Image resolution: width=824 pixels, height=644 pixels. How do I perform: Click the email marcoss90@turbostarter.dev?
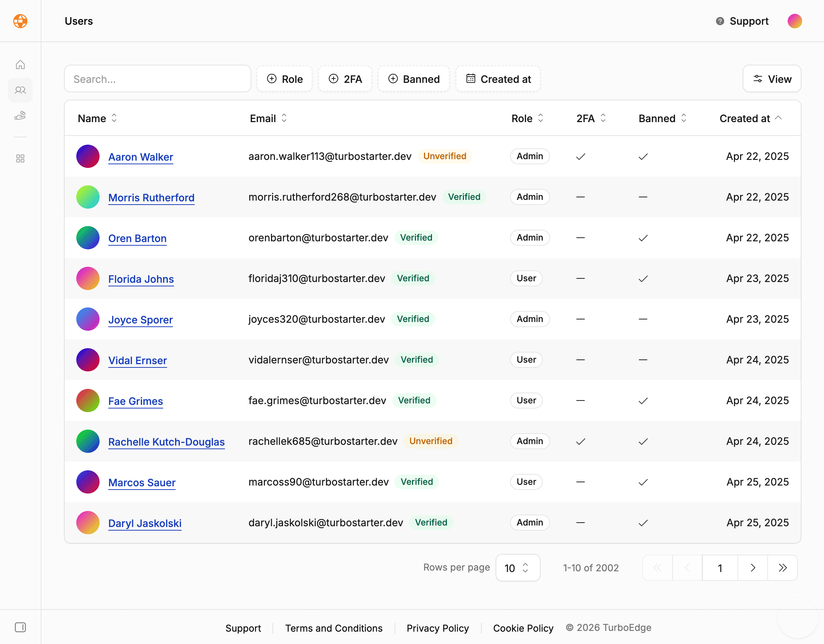click(318, 482)
